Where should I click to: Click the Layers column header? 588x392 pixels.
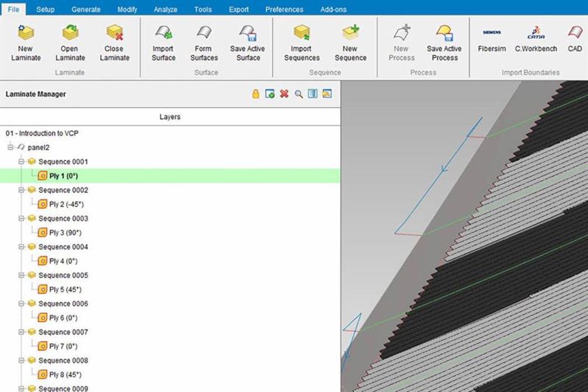pyautogui.click(x=170, y=117)
